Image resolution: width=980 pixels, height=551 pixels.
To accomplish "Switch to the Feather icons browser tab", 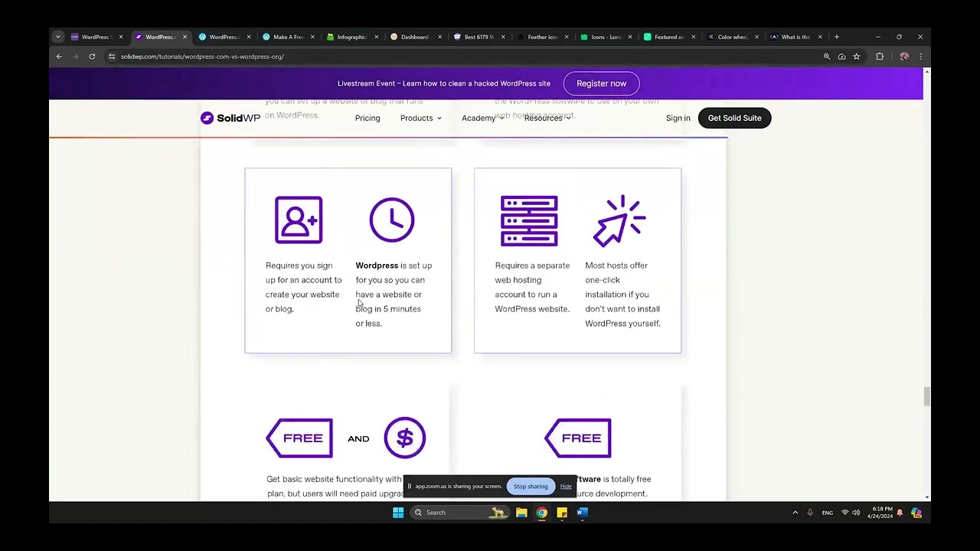I will pyautogui.click(x=541, y=37).
